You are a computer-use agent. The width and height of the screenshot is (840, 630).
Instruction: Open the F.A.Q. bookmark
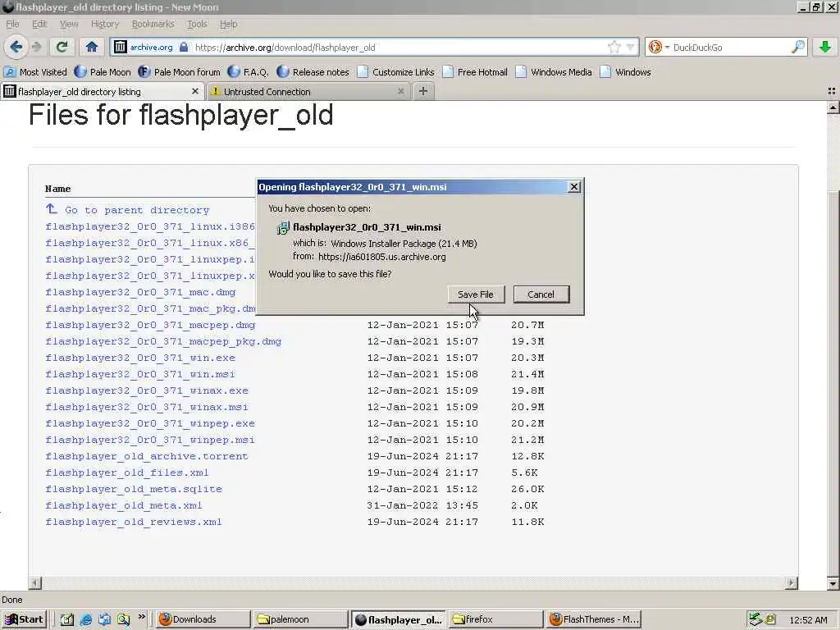click(248, 72)
